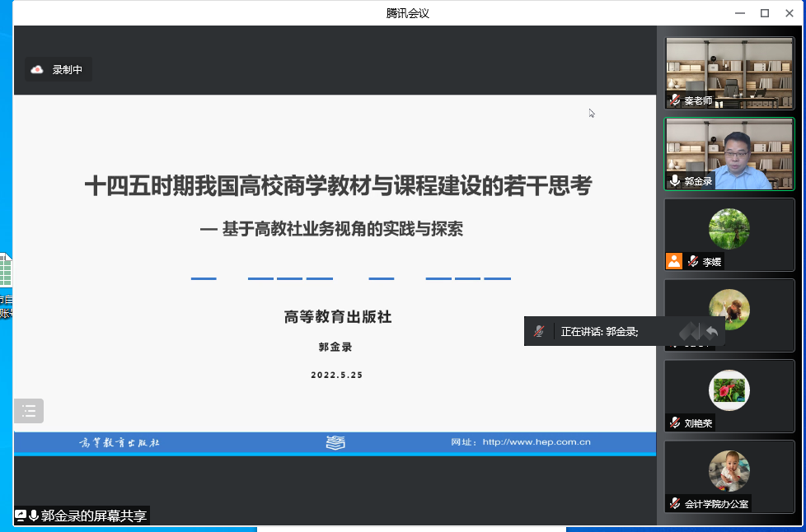Click 会计学院办公室's baby avatar
806x532 pixels.
coord(729,471)
